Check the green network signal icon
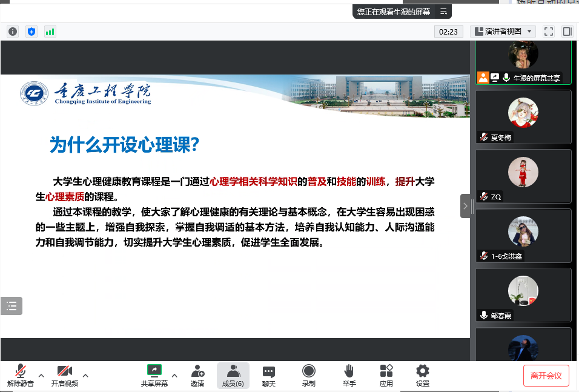579x392 pixels. [x=50, y=32]
